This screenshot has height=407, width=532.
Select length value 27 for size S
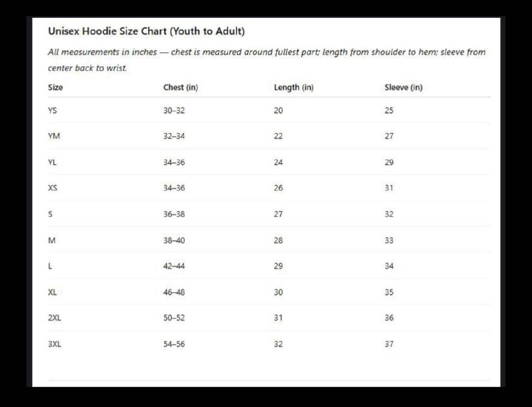click(x=278, y=214)
